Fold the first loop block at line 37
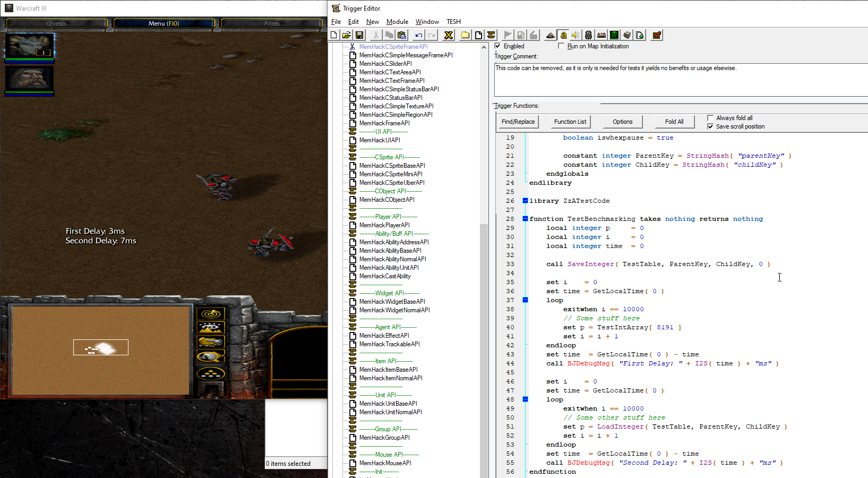This screenshot has height=478, width=868. coord(525,300)
